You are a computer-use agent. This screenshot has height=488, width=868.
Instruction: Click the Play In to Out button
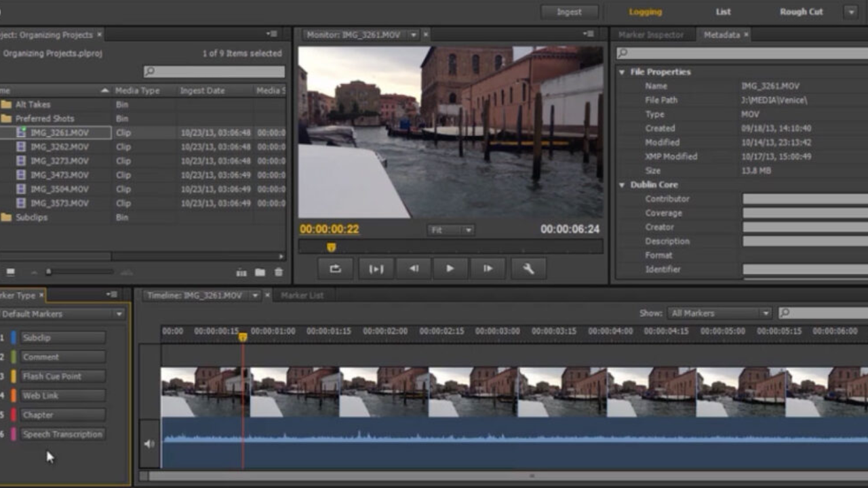pos(376,268)
